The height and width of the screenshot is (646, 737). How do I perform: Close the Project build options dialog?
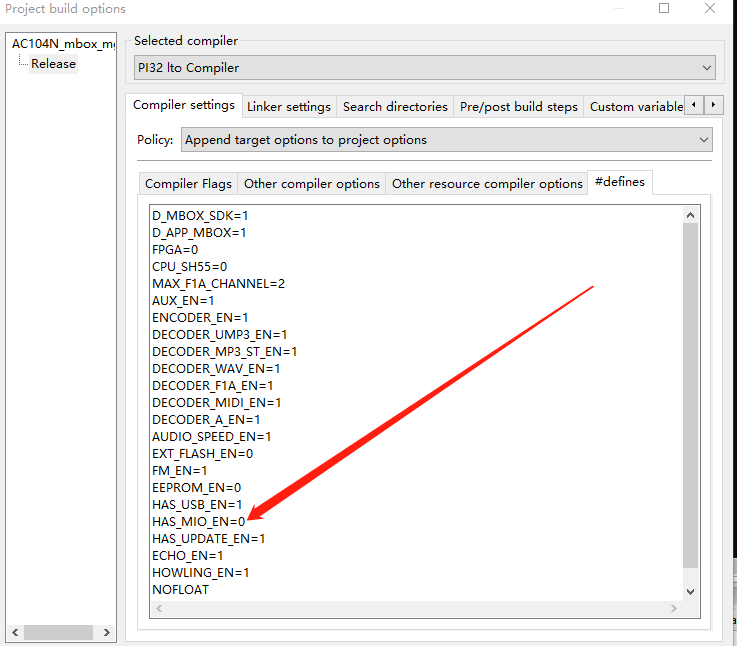click(x=710, y=8)
